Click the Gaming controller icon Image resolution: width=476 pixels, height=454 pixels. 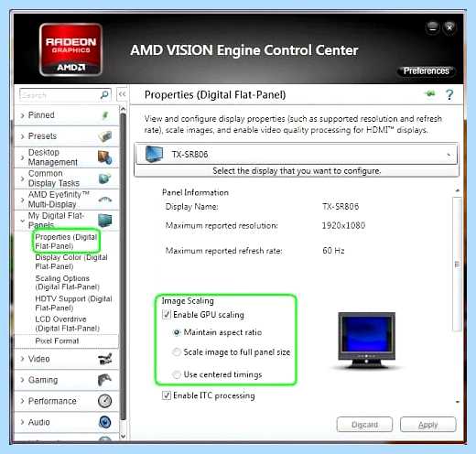(105, 380)
